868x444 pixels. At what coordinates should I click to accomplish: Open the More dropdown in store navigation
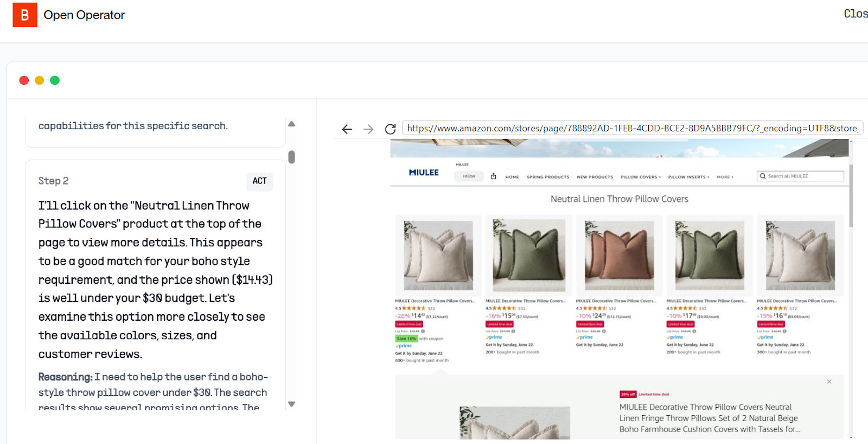coord(725,177)
